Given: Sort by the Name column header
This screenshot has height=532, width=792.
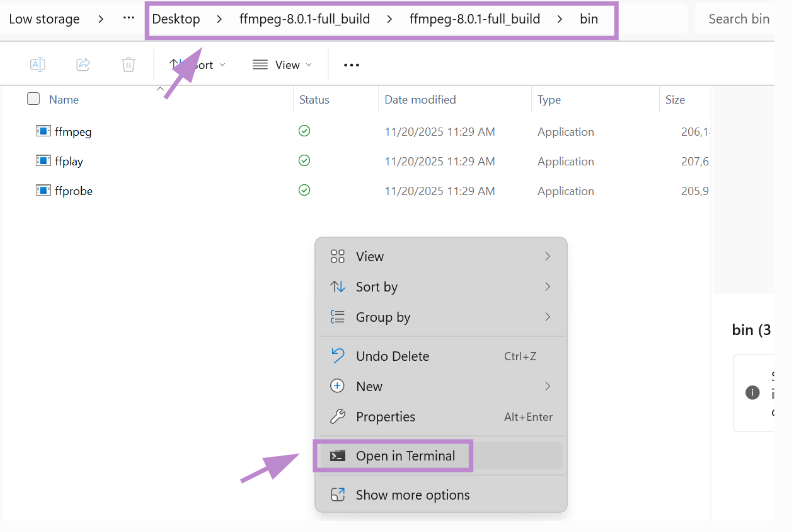Looking at the screenshot, I should point(64,100).
